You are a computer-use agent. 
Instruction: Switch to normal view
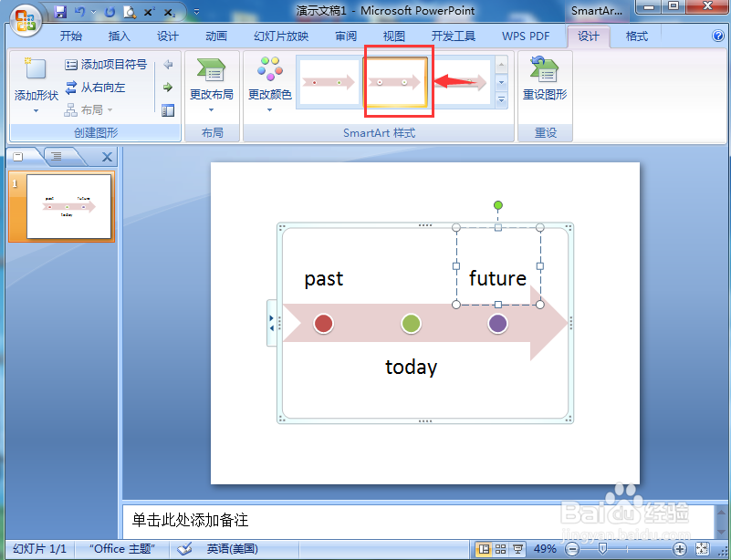point(484,549)
